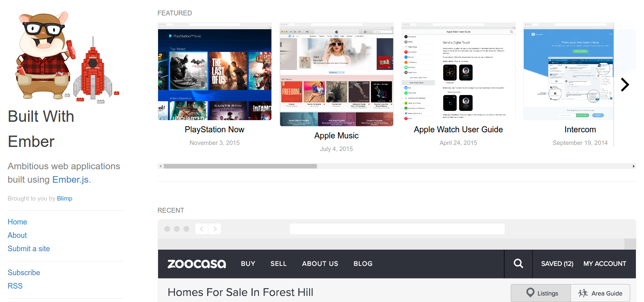Open the Subscribe link
Image resolution: width=644 pixels, height=302 pixels.
[24, 273]
